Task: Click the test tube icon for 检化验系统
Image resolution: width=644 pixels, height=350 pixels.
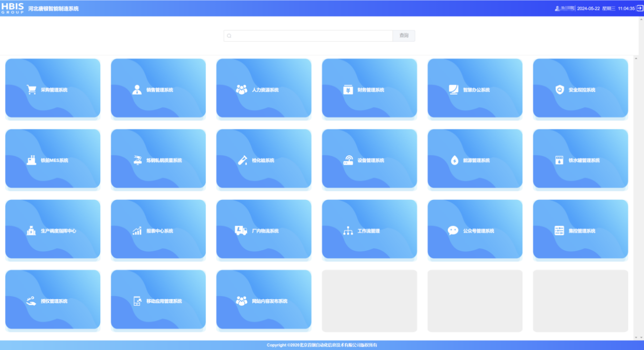Action: [242, 160]
